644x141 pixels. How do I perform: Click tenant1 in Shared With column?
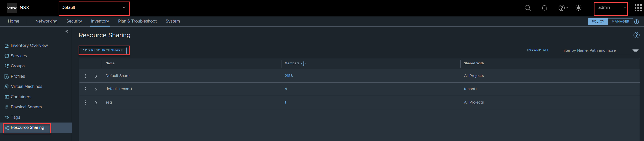click(470, 89)
